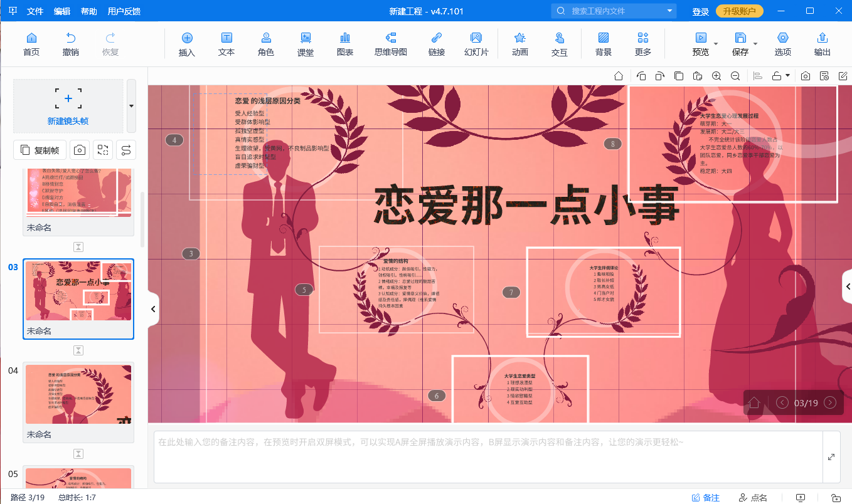Screen dimensions: 852x504
Task: Select the 文本 text tool
Action: coord(226,45)
